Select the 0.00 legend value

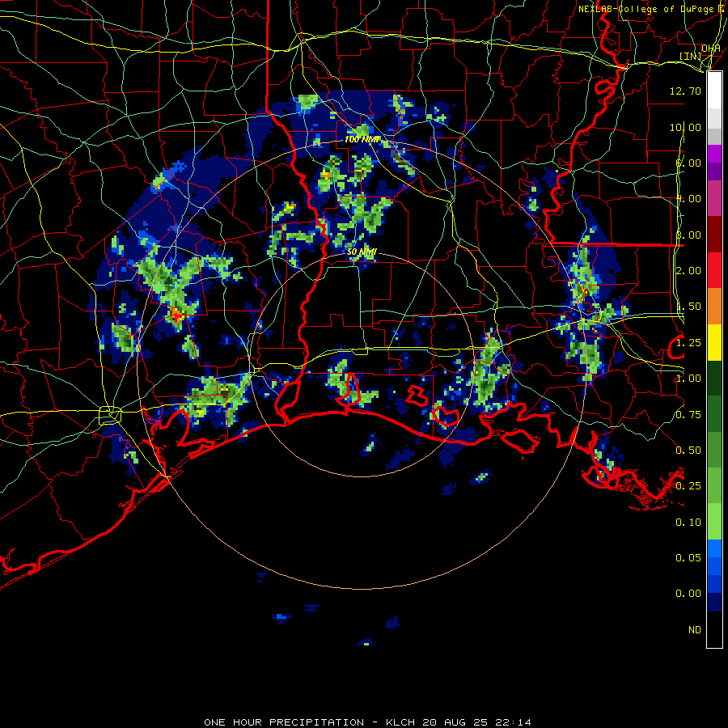[688, 594]
